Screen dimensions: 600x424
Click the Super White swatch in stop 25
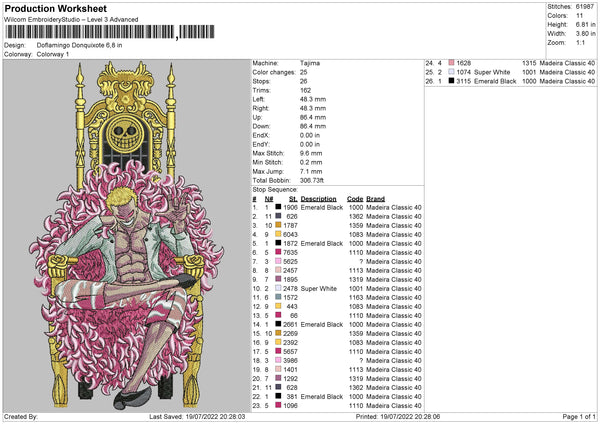pos(452,72)
